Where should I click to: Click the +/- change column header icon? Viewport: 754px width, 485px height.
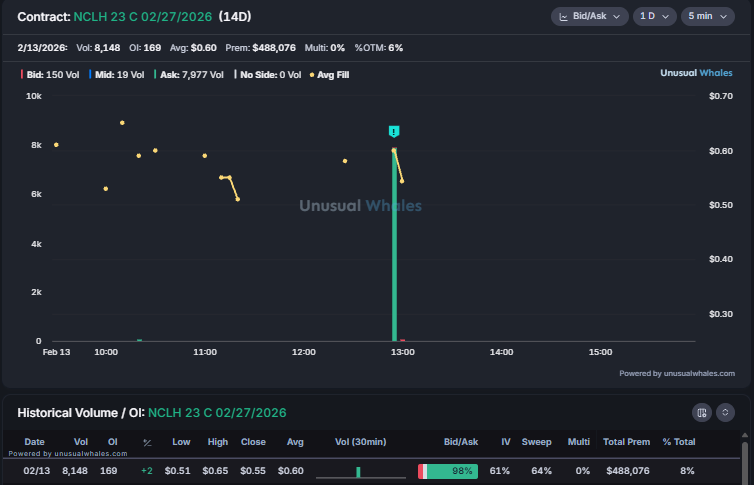coord(147,442)
